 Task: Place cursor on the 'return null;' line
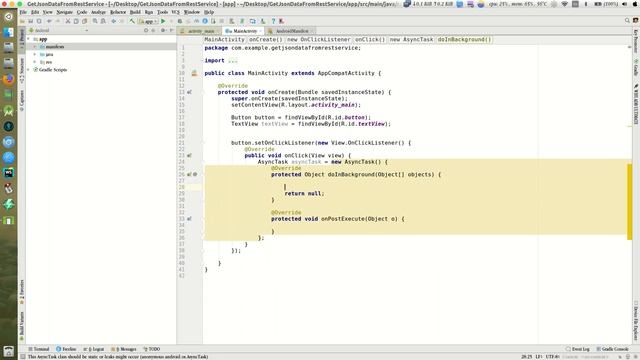coord(304,193)
